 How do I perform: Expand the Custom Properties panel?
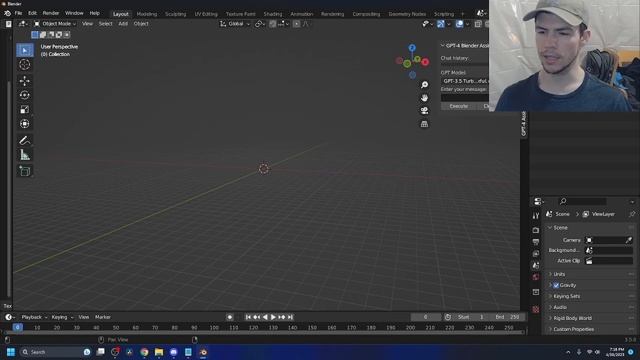tap(573, 329)
